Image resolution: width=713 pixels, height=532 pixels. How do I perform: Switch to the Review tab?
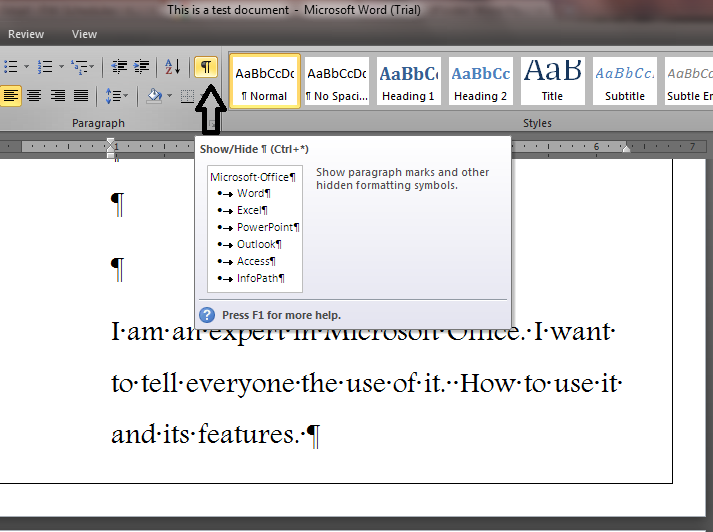click(26, 34)
